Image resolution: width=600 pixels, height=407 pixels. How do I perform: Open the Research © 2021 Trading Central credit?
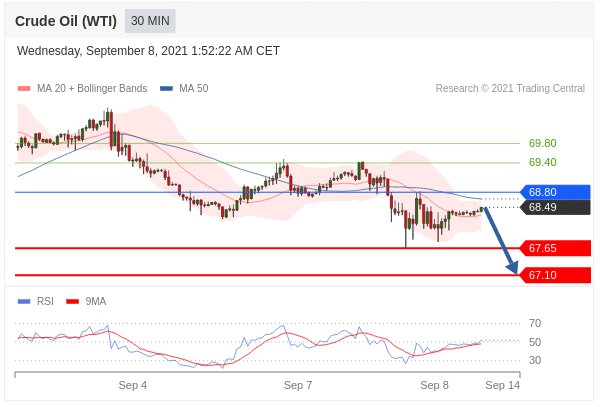(x=510, y=89)
